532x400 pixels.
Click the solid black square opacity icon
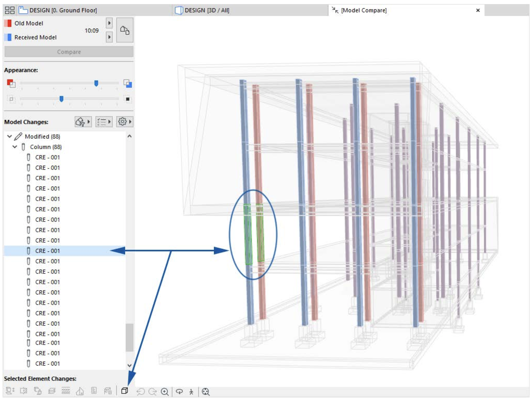(x=128, y=99)
